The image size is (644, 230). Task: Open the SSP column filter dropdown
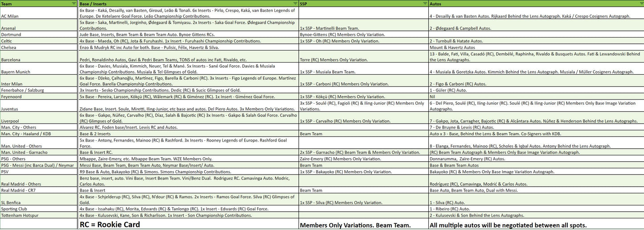(x=425, y=3)
